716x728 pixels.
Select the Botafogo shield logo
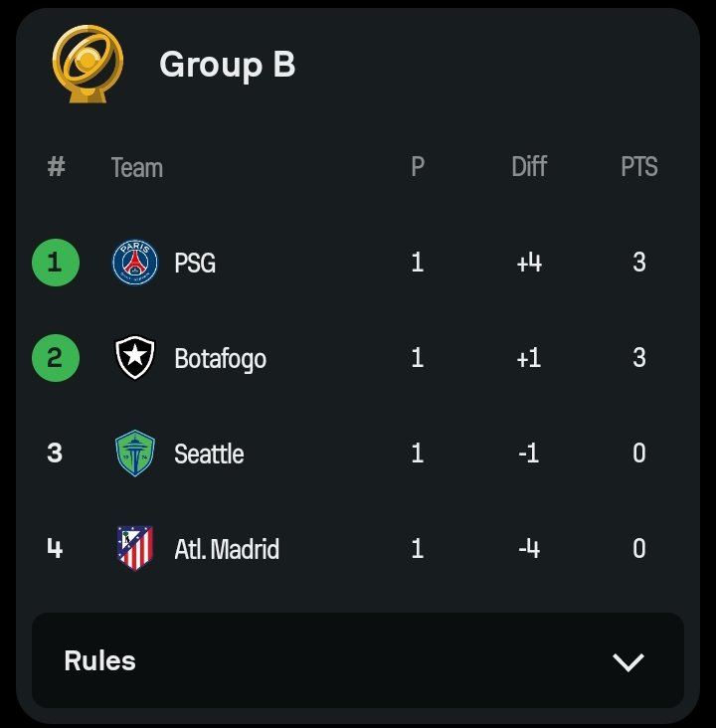click(x=134, y=357)
